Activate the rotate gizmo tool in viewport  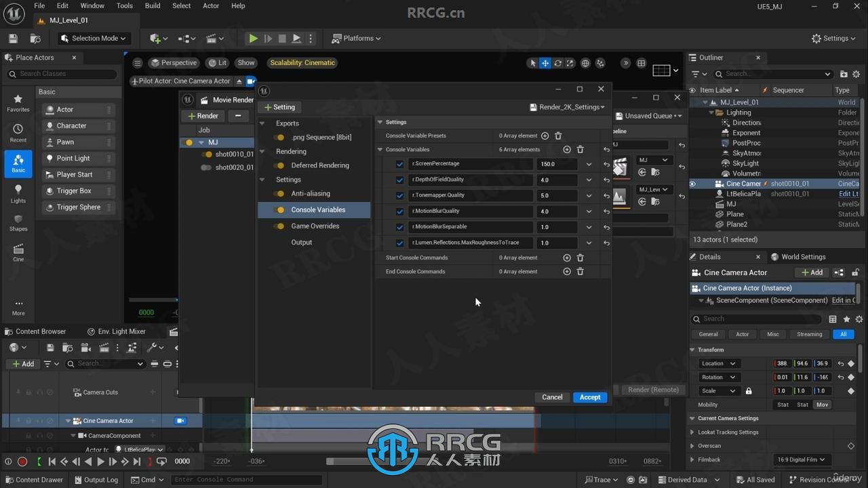[558, 63]
